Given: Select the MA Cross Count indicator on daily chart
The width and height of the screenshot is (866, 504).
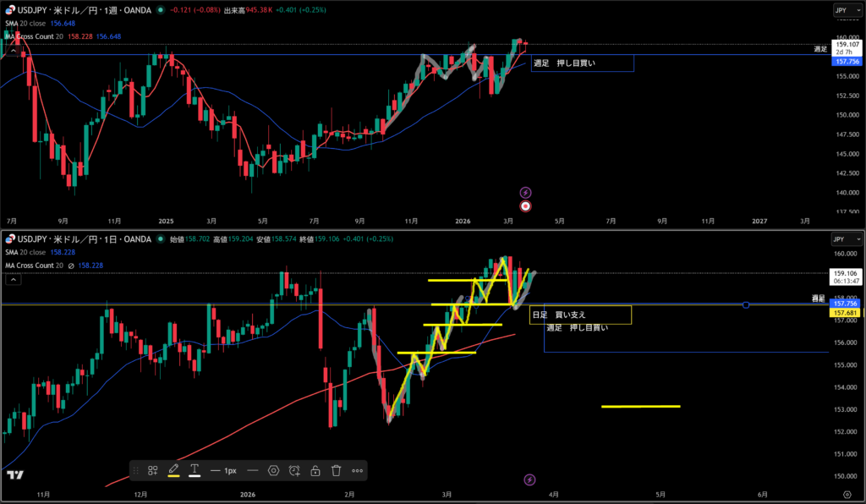Looking at the screenshot, I should pos(34,265).
